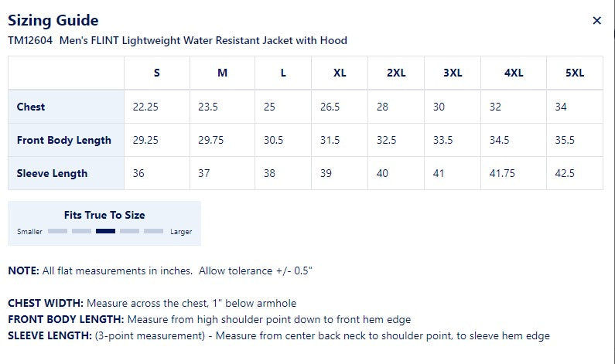Click the XL size column header
Screen dimensions: 615x364
(340, 73)
